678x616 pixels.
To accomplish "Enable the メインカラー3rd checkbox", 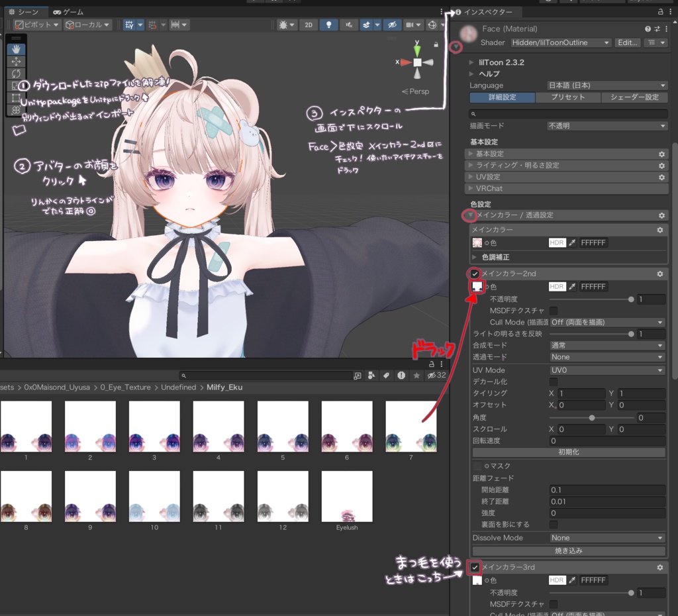I will (475, 567).
